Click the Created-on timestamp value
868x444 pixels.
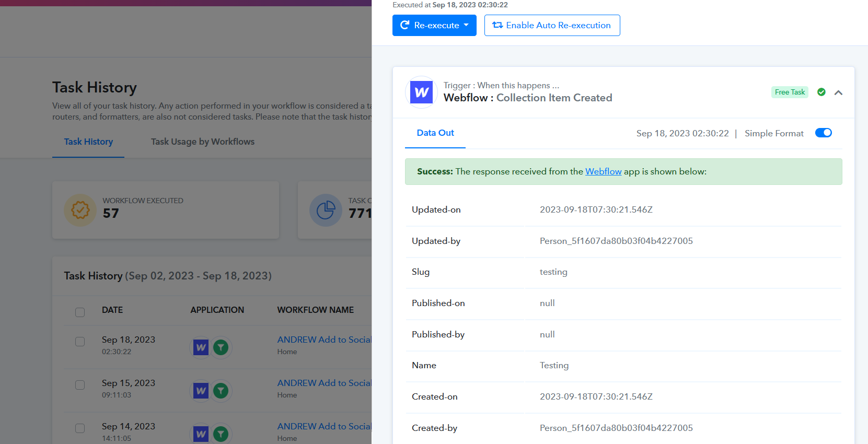tap(596, 396)
